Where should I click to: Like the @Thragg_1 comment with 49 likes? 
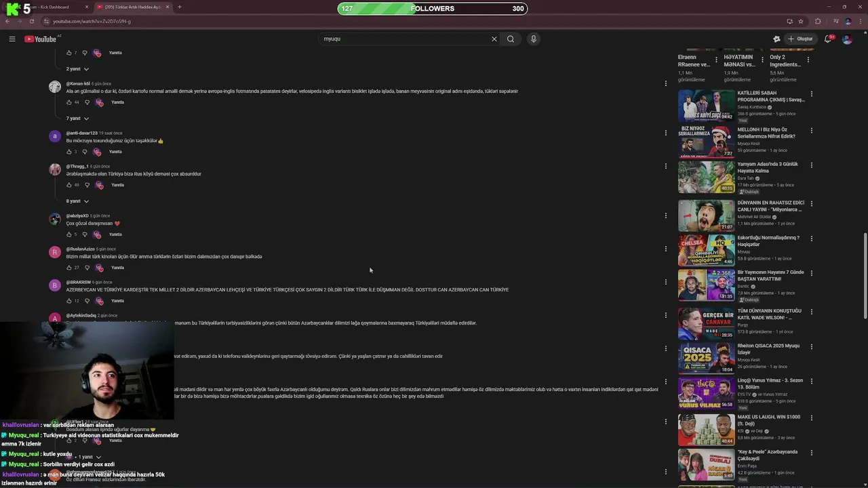[x=68, y=185]
